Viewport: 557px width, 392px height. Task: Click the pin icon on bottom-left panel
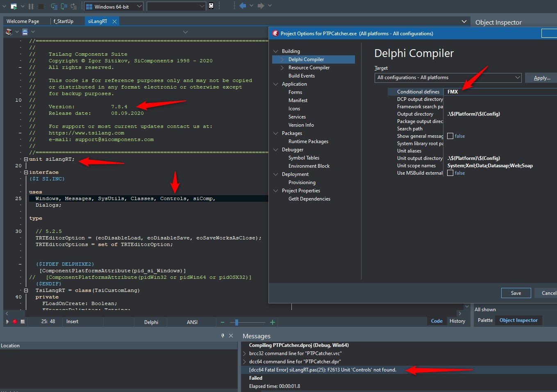click(223, 335)
